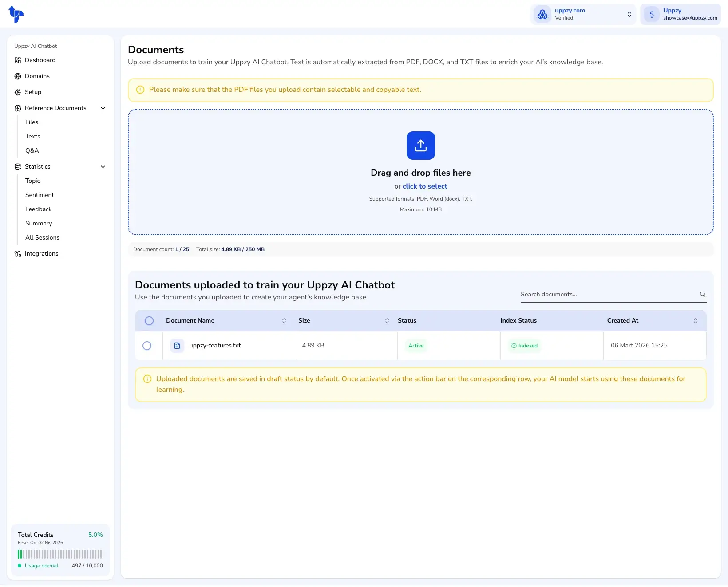Select the uppzy-features.txt row checkbox
This screenshot has height=587, width=728.
(147, 346)
